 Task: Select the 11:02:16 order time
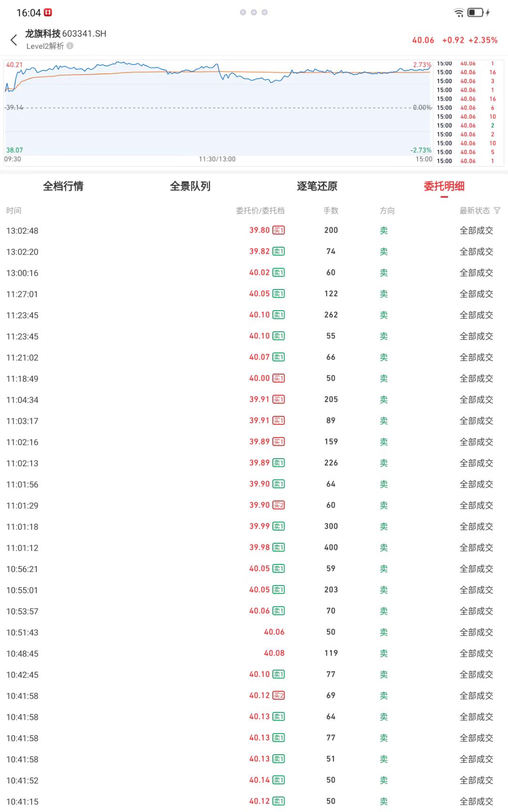pyautogui.click(x=23, y=442)
